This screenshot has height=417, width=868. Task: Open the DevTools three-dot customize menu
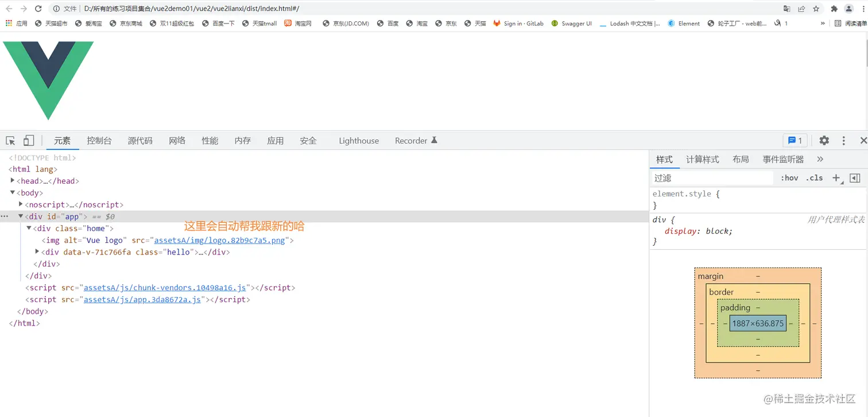pos(844,141)
